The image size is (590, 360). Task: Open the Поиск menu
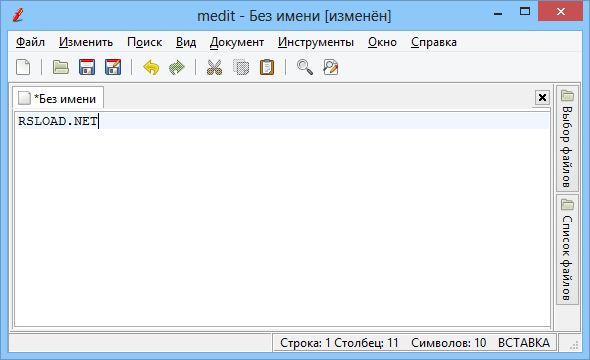(144, 42)
